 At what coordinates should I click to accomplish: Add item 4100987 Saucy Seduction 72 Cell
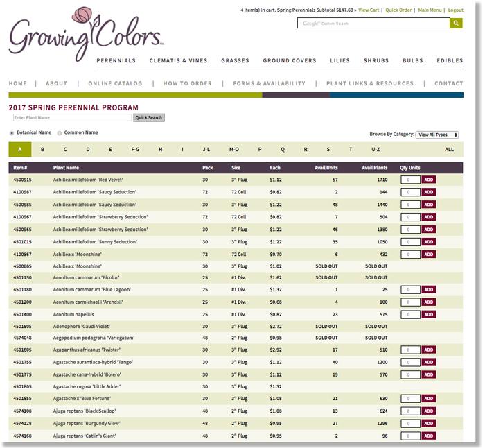428,192
